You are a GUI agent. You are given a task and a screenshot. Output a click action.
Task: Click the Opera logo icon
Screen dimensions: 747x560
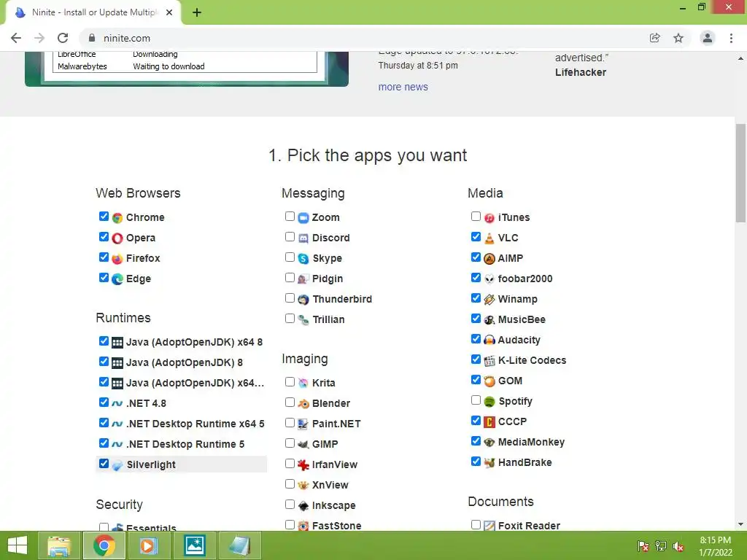pyautogui.click(x=117, y=238)
